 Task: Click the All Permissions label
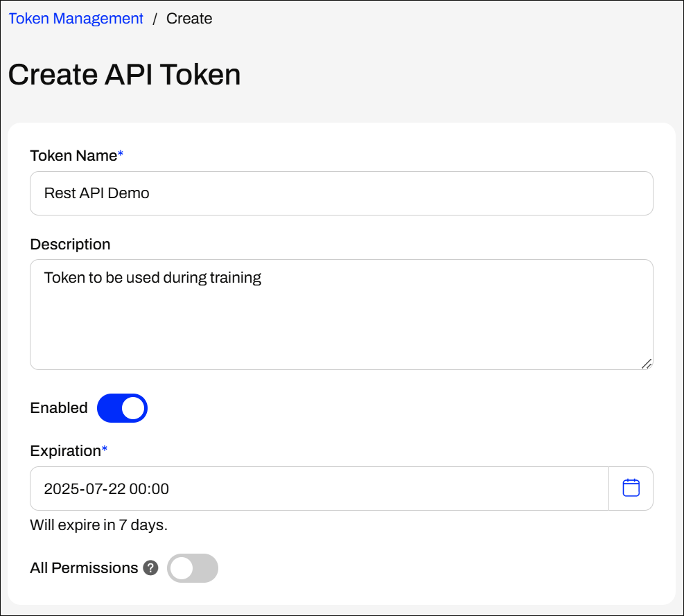pos(84,568)
